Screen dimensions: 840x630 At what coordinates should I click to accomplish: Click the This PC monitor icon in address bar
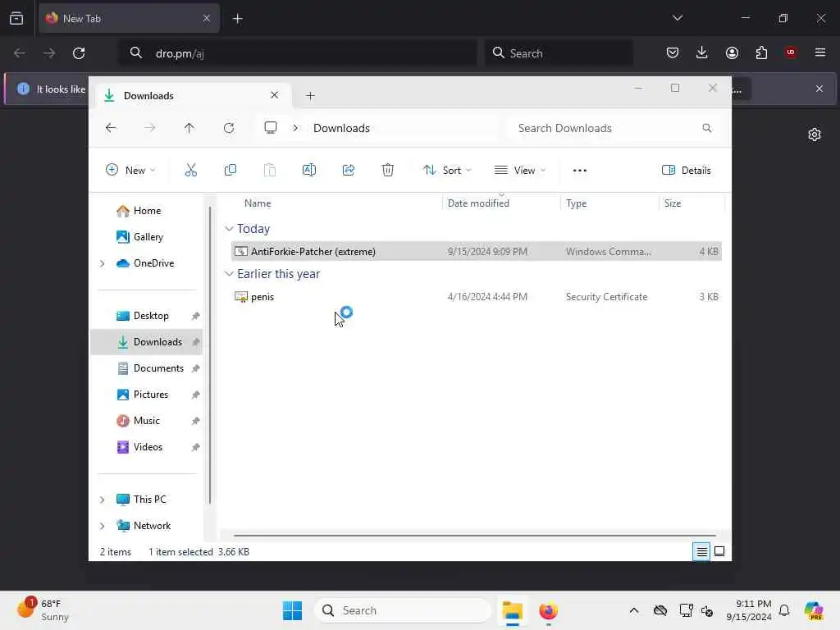[271, 127]
